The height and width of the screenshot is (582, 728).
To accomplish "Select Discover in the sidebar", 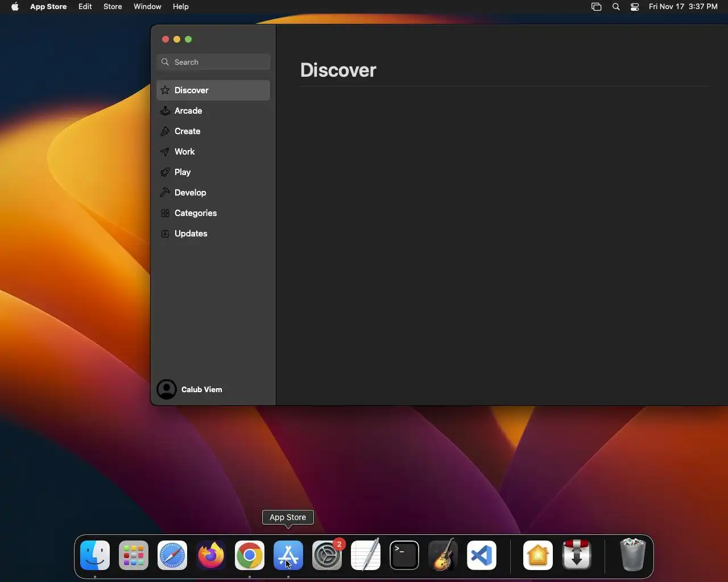I will (213, 90).
